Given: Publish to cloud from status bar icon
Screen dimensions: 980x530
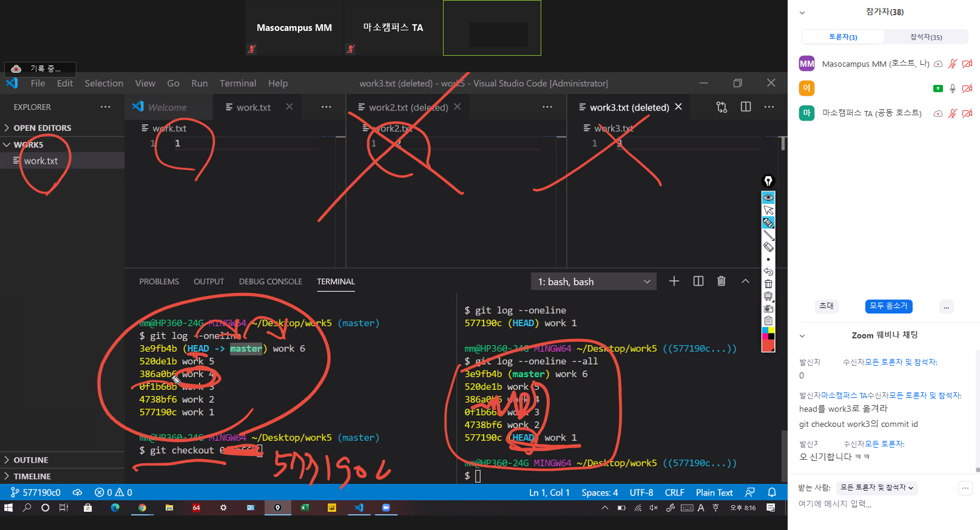Looking at the screenshot, I should pos(77,492).
